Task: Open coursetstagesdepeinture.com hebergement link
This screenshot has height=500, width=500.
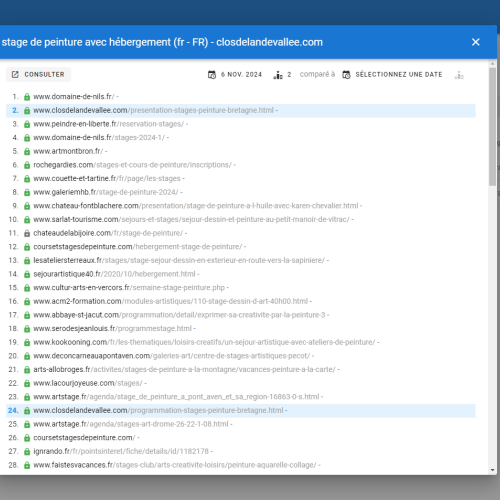Action: point(138,247)
